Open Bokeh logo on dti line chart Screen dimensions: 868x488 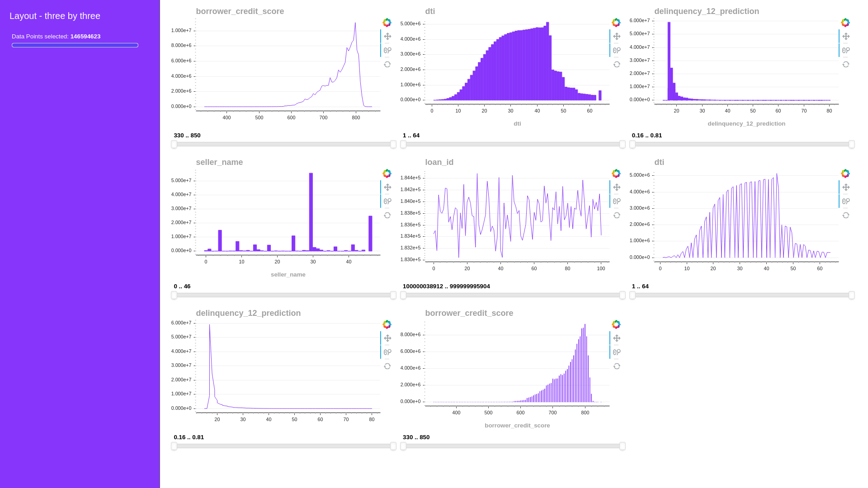845,174
